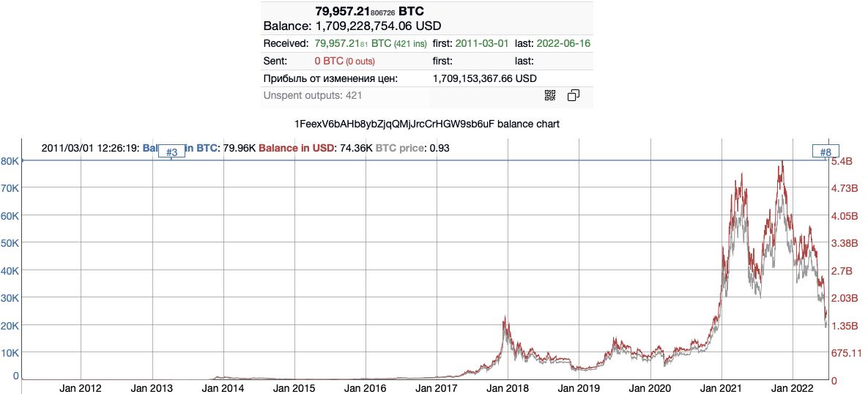868x394 pixels.
Task: Click the first received date 2011-03-01
Action: click(478, 43)
